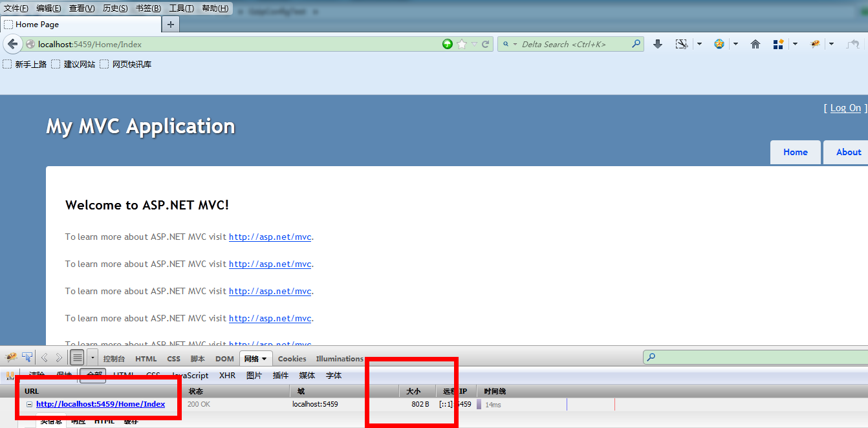
Task: Click the Firebug bug icon in the panel
Action: [11, 358]
